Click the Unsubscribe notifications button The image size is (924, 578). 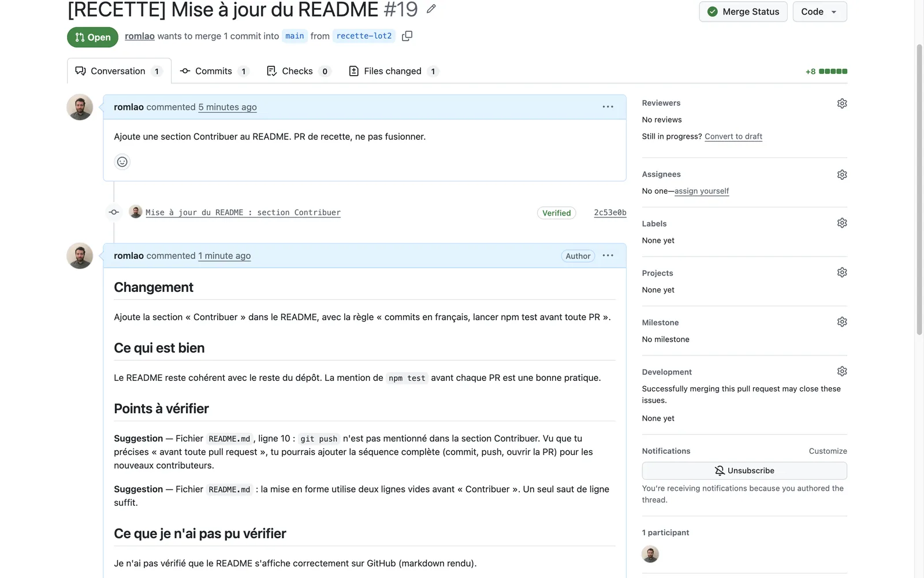coord(744,470)
